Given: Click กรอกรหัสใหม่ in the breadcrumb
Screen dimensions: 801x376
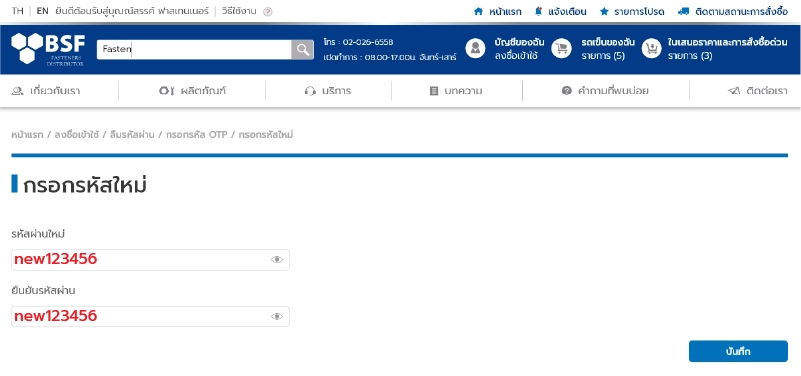Looking at the screenshot, I should pyautogui.click(x=266, y=135).
